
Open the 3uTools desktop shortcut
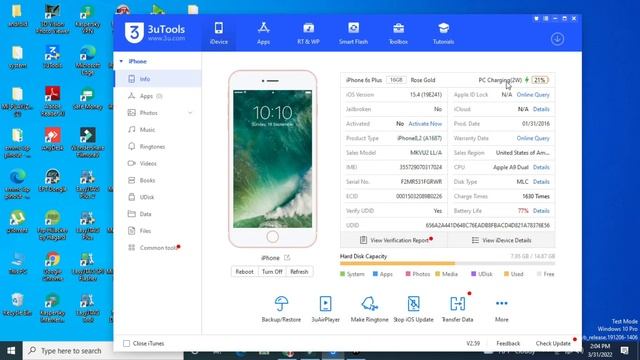coord(52,57)
